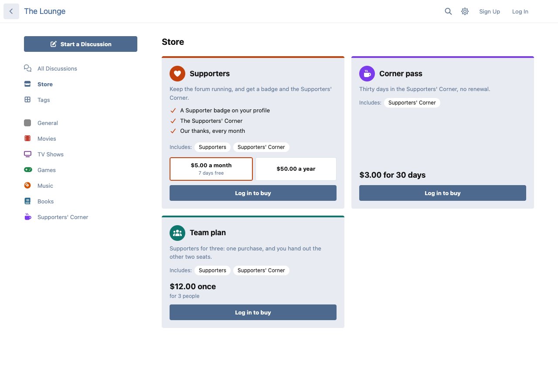Image resolution: width=558 pixels, height=392 pixels.
Task: Click the Store shop icon in the sidebar
Action: tap(27, 84)
